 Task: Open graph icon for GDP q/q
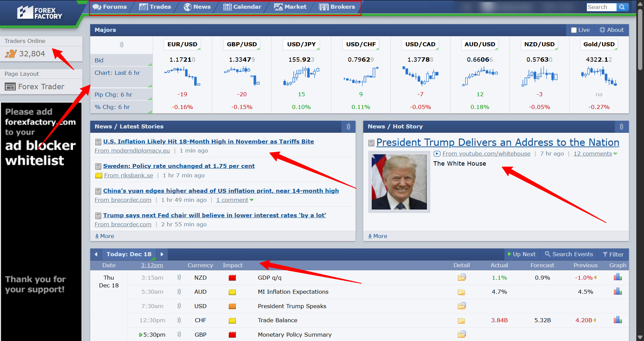point(618,277)
